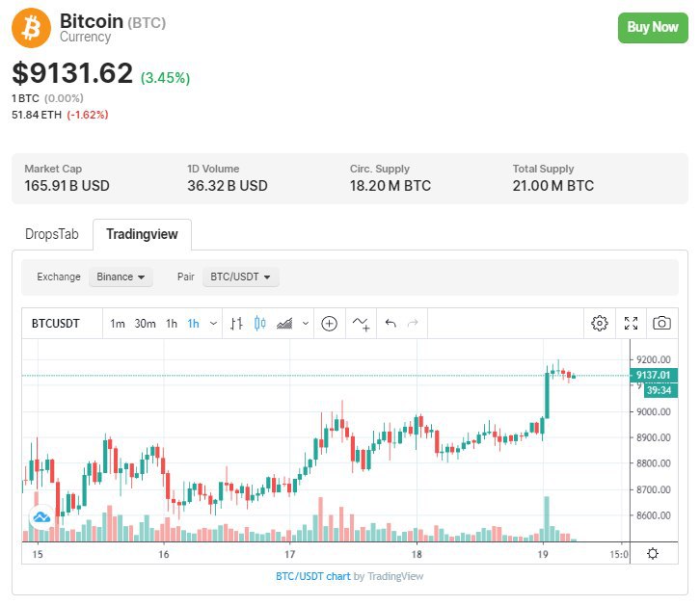
Task: Click the TradingView cloud logo on chart
Action: pos(41,517)
